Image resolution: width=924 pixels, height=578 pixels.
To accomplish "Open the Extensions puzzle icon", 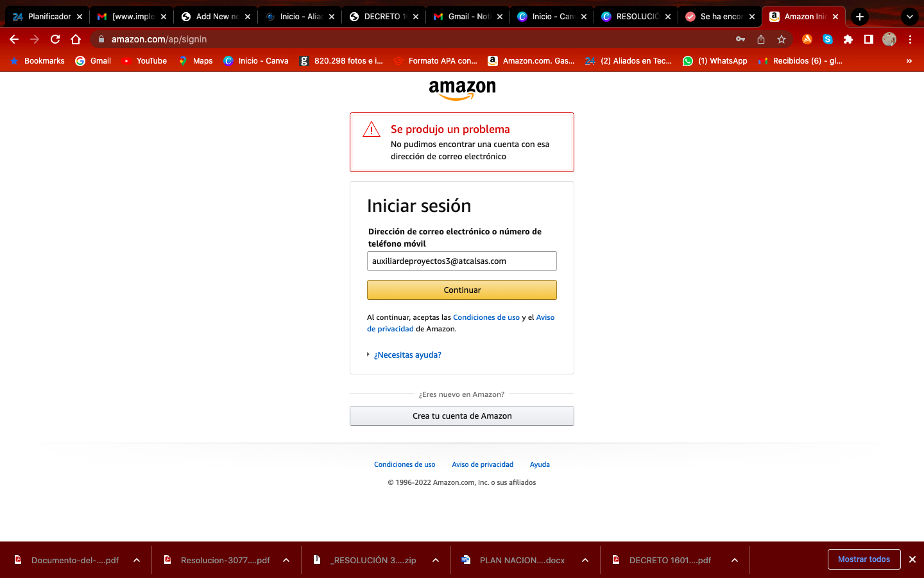I will pyautogui.click(x=848, y=39).
